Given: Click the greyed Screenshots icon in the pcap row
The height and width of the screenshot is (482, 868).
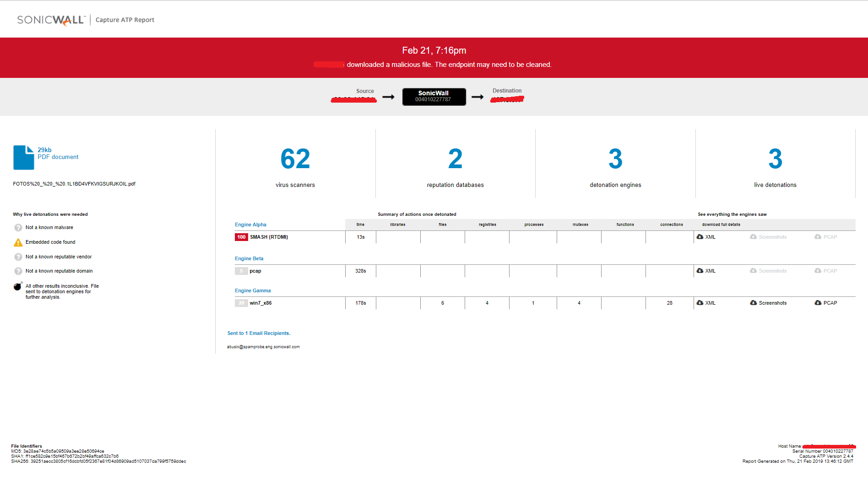Looking at the screenshot, I should pos(753,271).
